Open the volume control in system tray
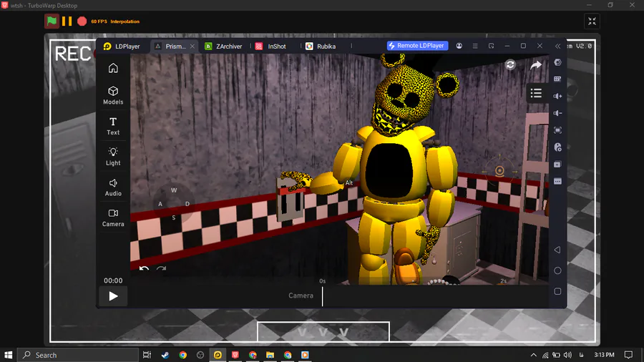 567,355
